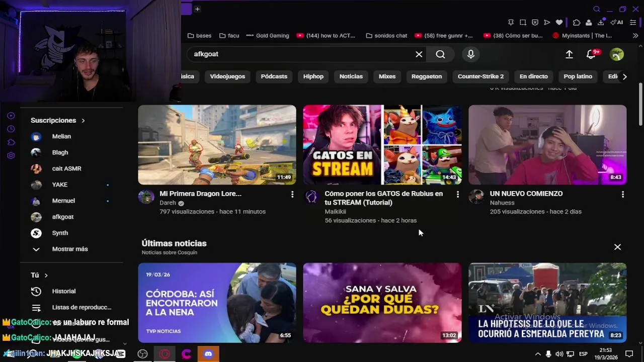Select the Mixes filter chip
644x362 pixels.
pyautogui.click(x=387, y=76)
